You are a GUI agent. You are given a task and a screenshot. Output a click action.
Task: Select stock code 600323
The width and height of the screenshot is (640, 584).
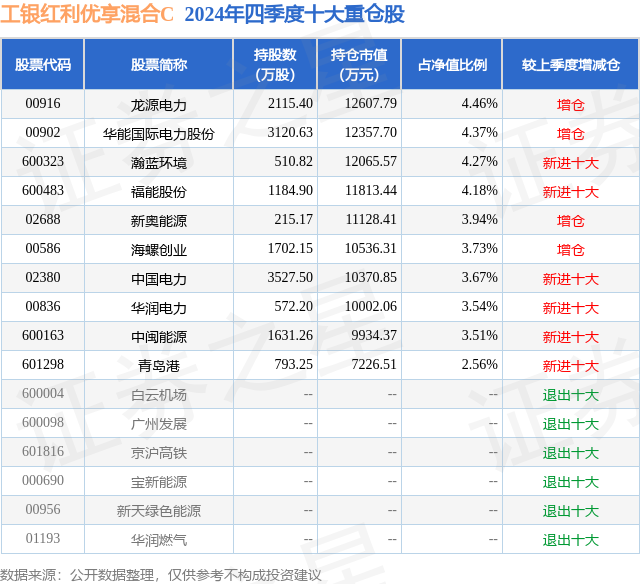click(43, 162)
